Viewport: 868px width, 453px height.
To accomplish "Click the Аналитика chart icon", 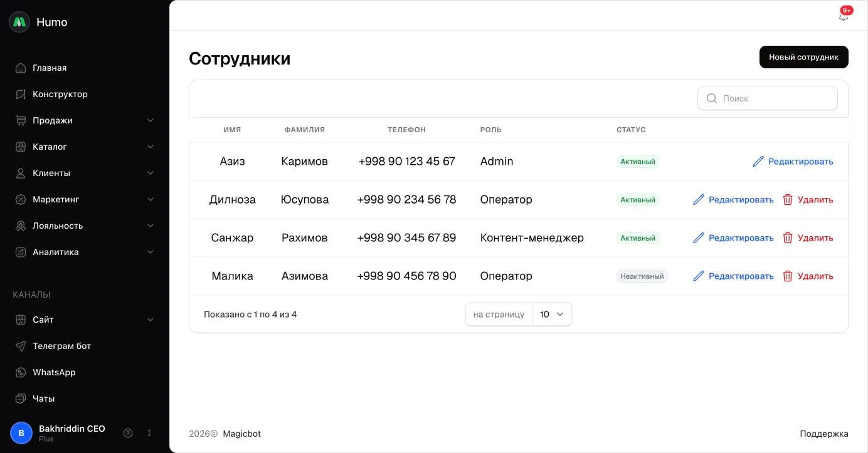I will pyautogui.click(x=21, y=252).
